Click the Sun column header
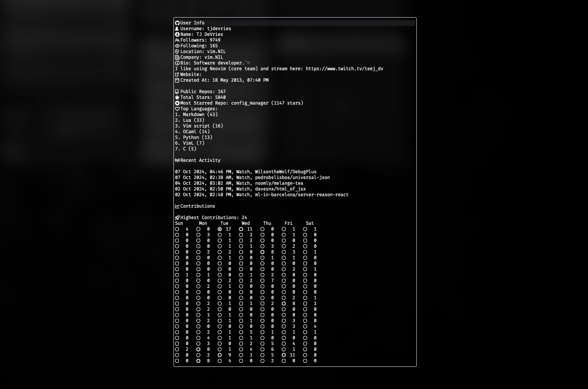This screenshot has height=389, width=588. 179,223
